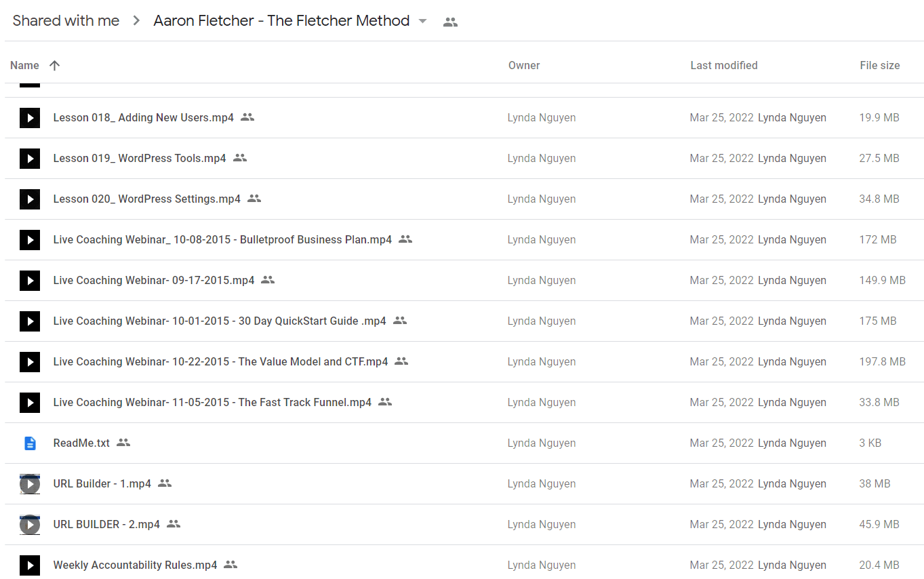Click shared icon beside Webinar 09-17-2015 file

pos(268,280)
